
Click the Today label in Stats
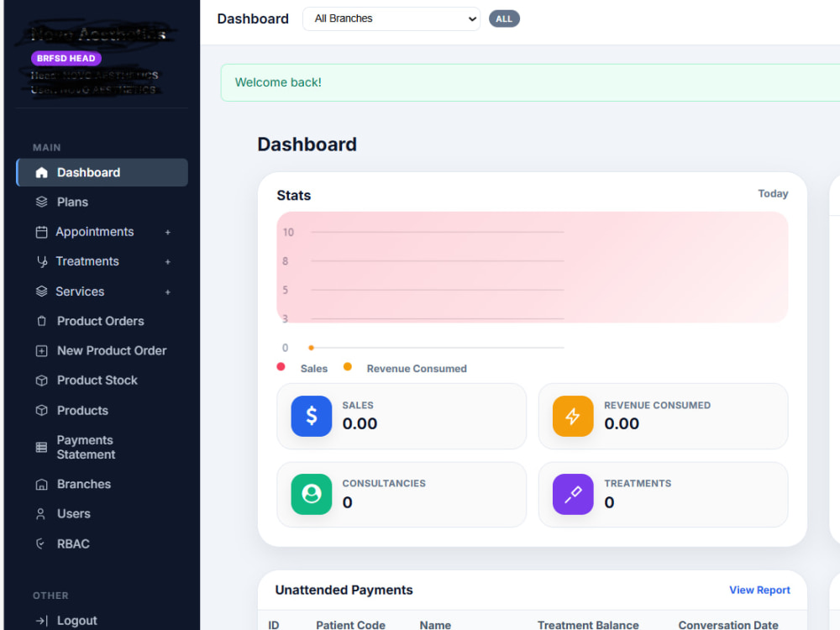coord(773,193)
